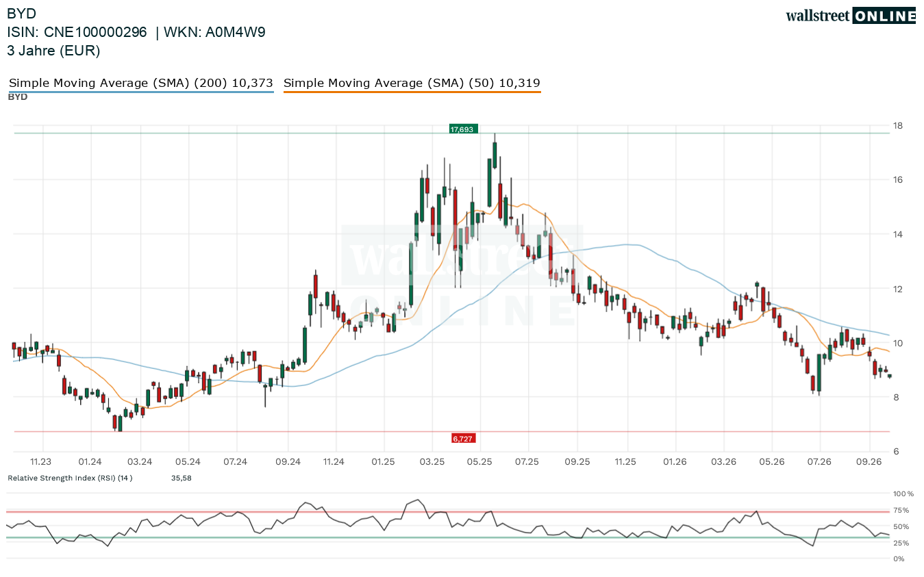Click the small BYD label under the legend
This screenshot has height=577, width=924.
tap(18, 97)
